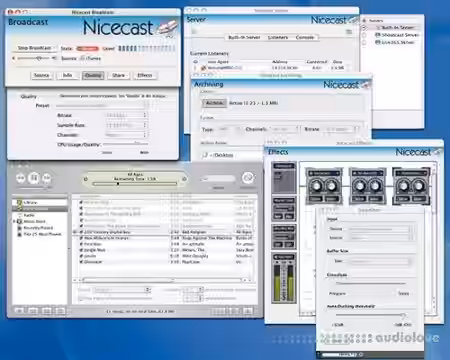Screen dimensions: 450x360
Task: Select the Quality tab in Broadcast window
Action: [93, 75]
